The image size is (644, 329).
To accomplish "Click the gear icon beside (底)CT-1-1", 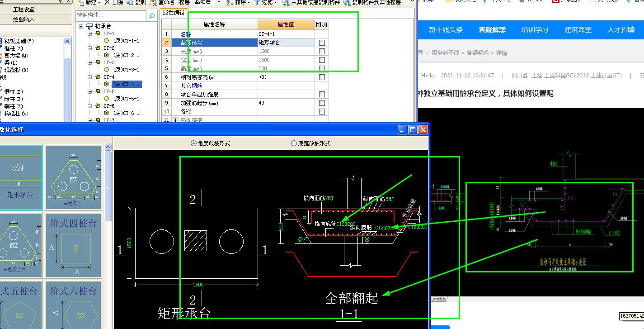I will pos(107,41).
